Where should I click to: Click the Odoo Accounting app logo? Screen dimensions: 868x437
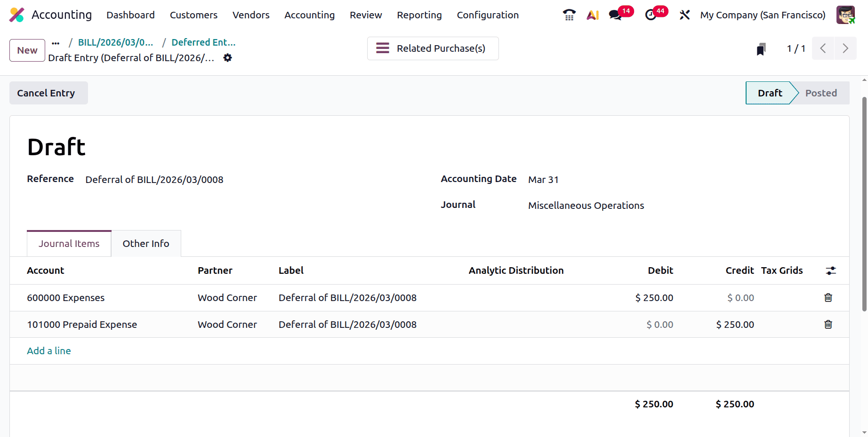[x=17, y=15]
